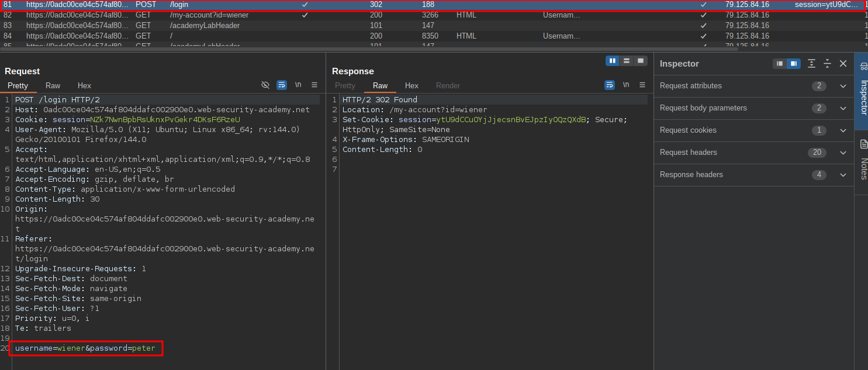Open the Response pane hamburger menu
The width and height of the screenshot is (868, 370).
point(642,85)
